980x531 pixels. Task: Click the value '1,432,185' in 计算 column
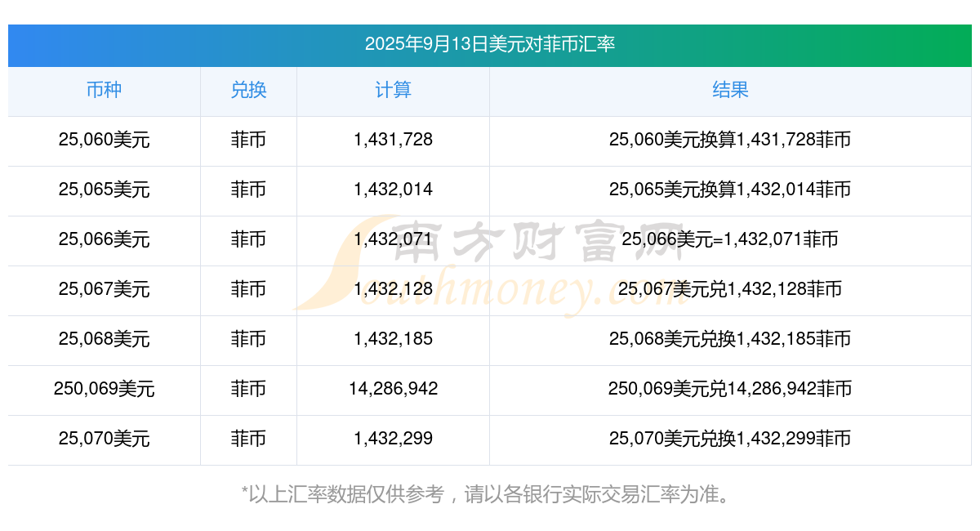coord(393,339)
